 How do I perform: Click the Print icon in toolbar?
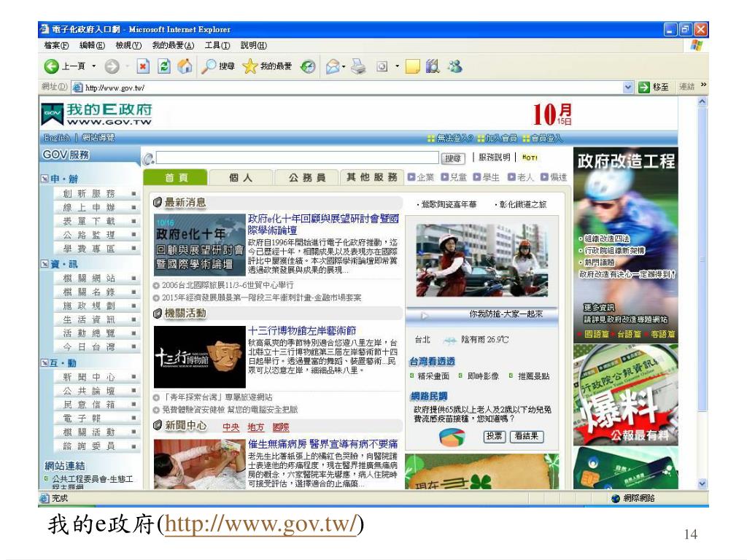[358, 66]
